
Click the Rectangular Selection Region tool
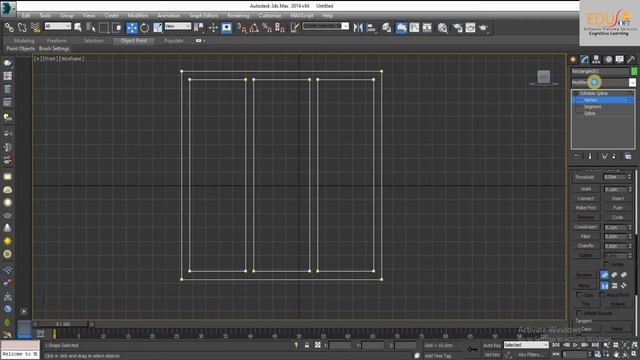104,28
